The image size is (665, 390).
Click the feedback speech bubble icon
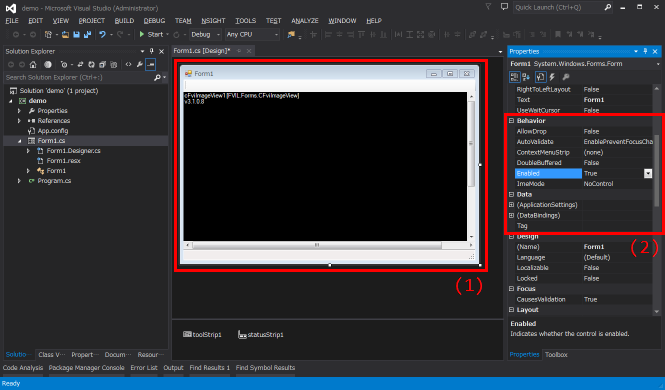[504, 7]
